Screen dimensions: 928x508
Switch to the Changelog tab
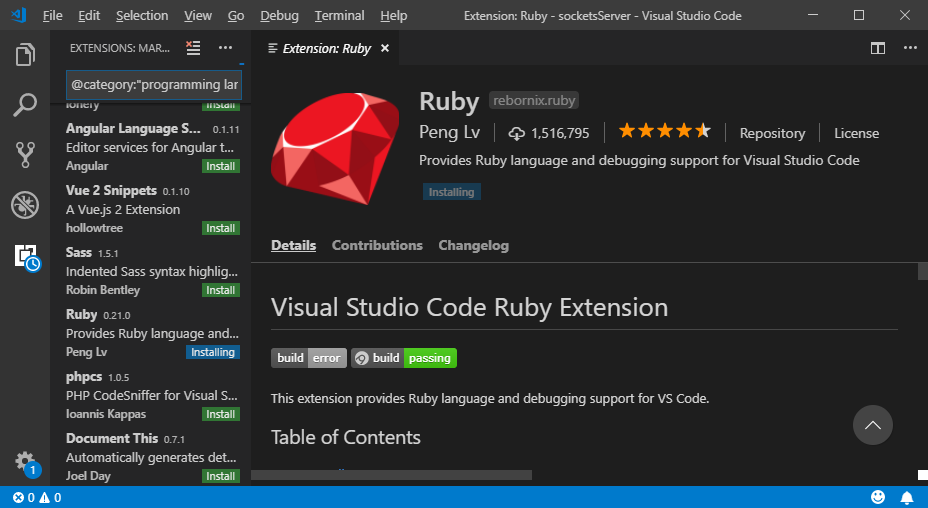[x=473, y=245]
